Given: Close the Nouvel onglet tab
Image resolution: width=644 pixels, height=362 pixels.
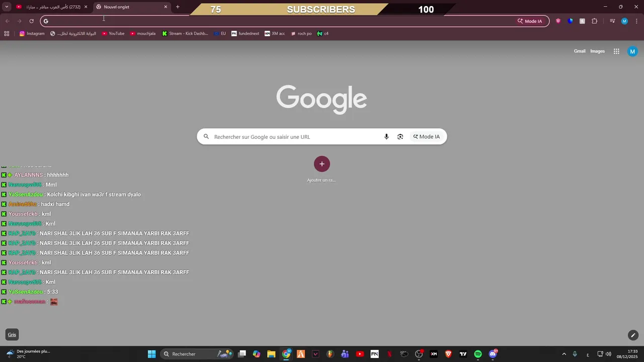Looking at the screenshot, I should (x=166, y=7).
